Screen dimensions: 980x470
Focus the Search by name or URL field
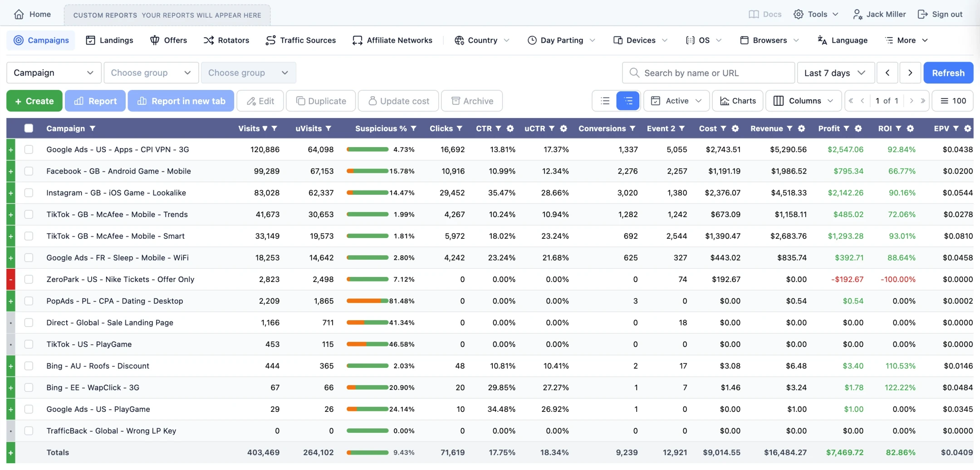click(x=708, y=73)
